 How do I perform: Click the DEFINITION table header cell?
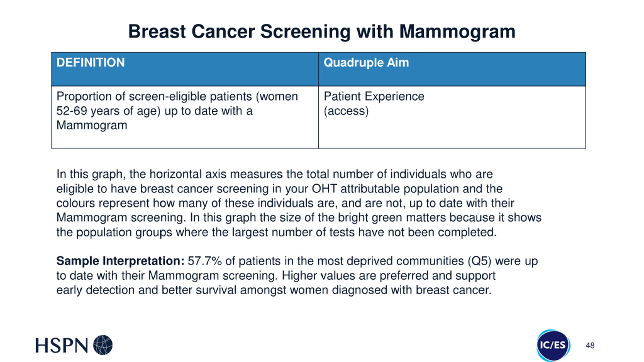pyautogui.click(x=185, y=69)
